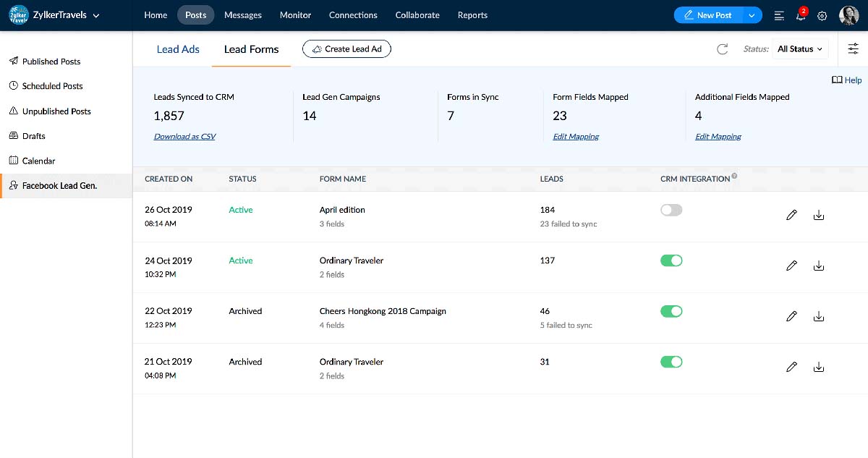Viewport: 868px width, 458px height.
Task: Click the Download as CSV link
Action: (x=184, y=136)
